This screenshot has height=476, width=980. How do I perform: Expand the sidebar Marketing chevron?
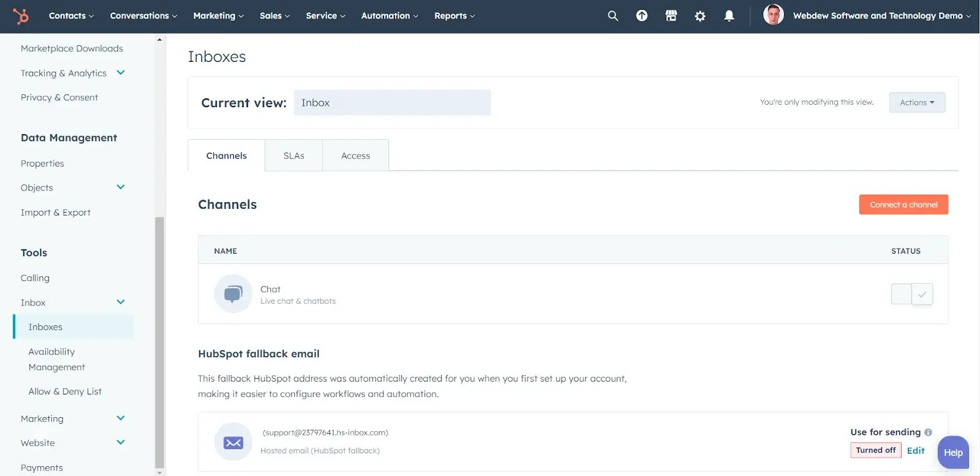pyautogui.click(x=121, y=418)
